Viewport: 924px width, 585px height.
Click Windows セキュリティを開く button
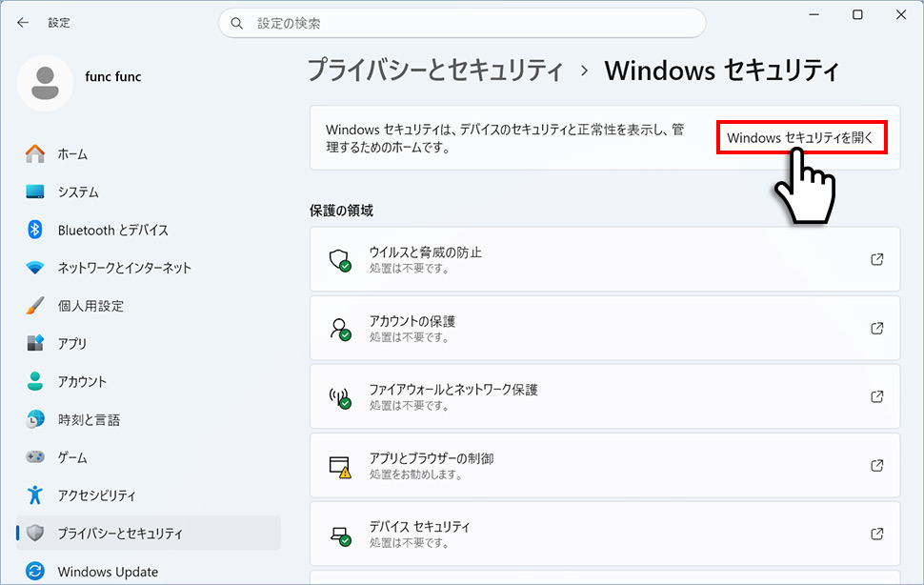802,138
